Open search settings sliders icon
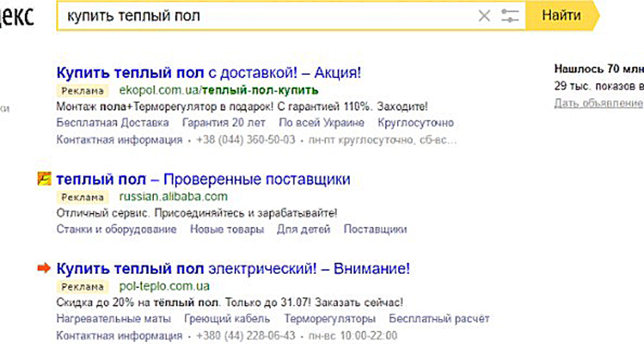Image resolution: width=644 pixels, height=344 pixels. coord(509,16)
